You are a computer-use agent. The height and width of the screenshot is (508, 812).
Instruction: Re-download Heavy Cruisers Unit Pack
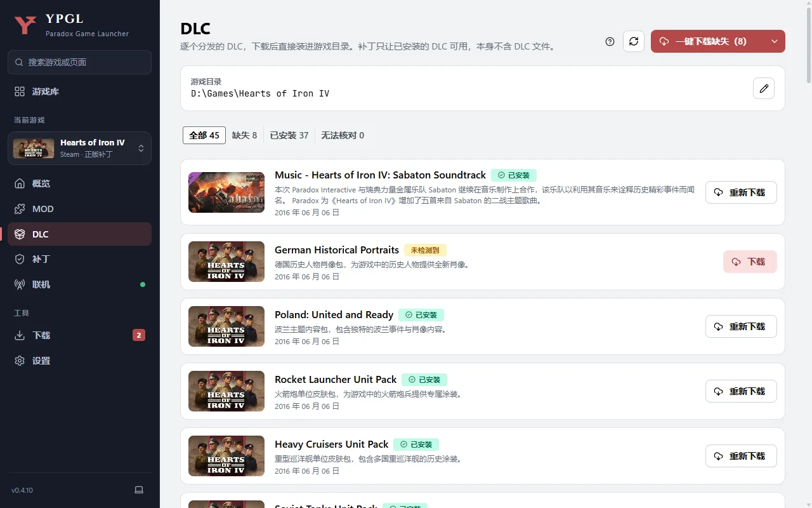741,456
